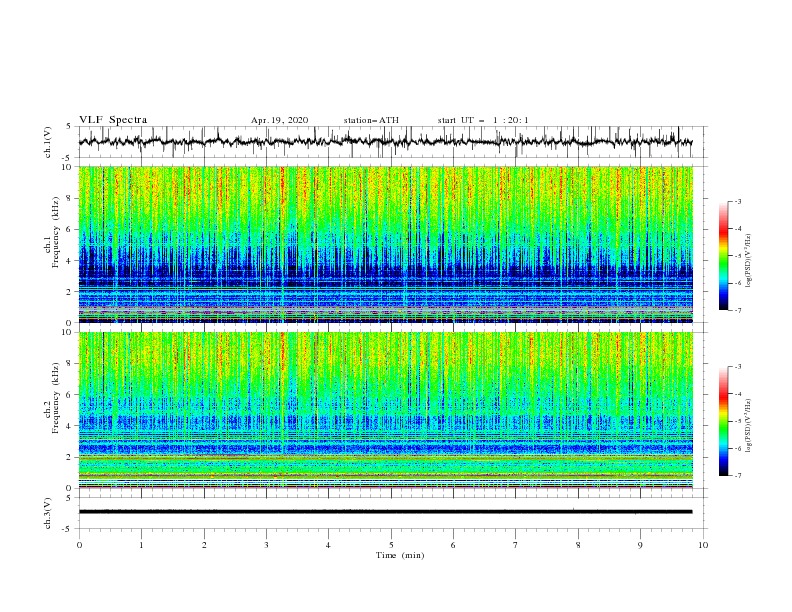The height and width of the screenshot is (612, 792).
Task: Click the ch.3 flat voltage trace
Action: (x=385, y=512)
